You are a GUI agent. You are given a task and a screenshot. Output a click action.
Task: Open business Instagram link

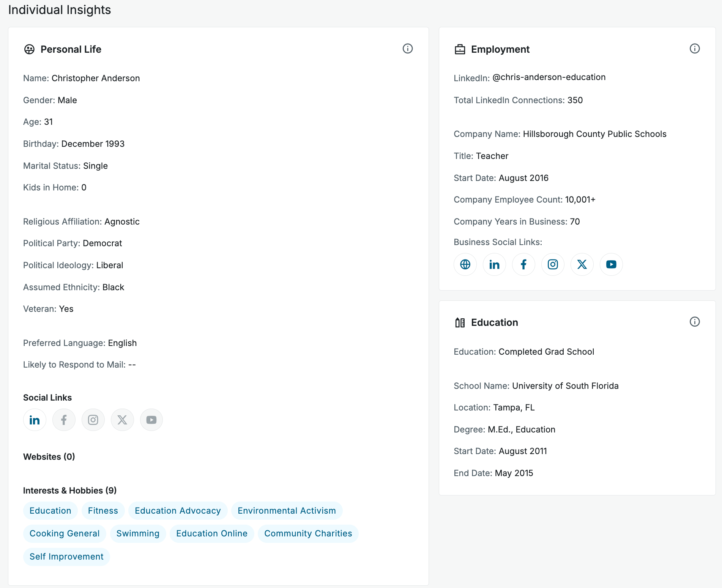pos(553,264)
